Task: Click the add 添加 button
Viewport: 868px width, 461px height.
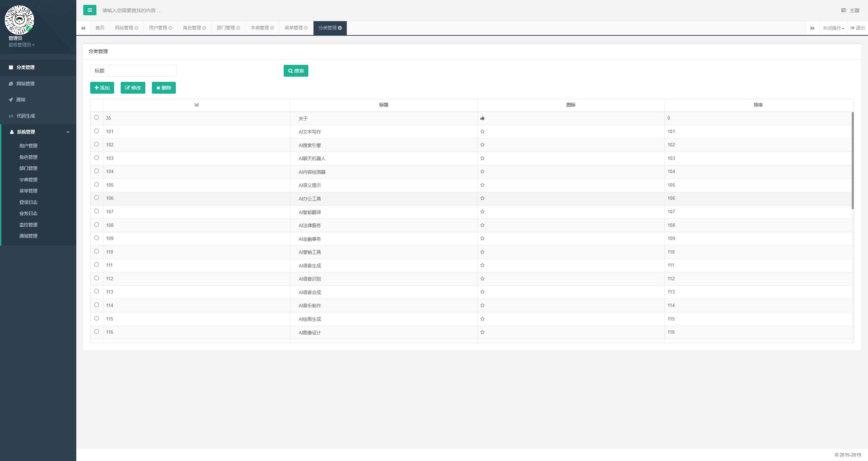Action: click(x=102, y=88)
